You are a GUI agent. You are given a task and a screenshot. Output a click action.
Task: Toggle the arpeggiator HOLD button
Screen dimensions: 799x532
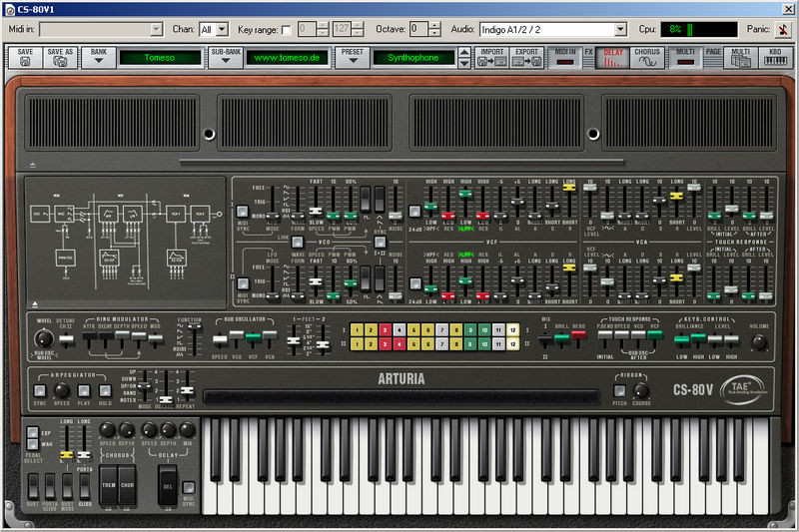[x=105, y=391]
